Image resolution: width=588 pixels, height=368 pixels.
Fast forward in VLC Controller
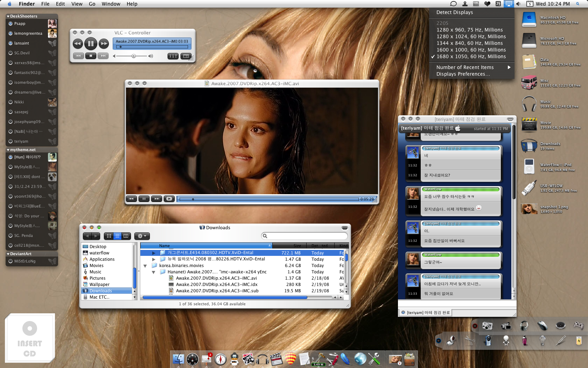click(104, 44)
